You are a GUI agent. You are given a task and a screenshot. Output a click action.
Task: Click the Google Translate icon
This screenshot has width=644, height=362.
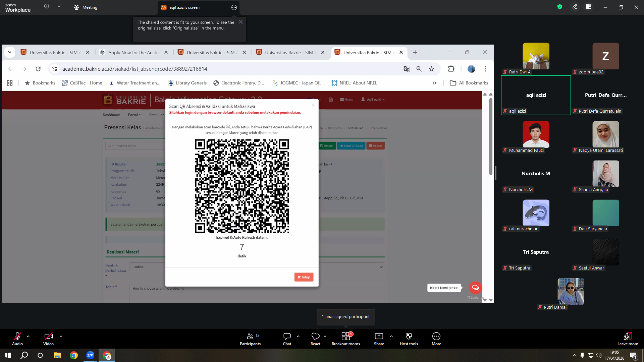[407, 69]
